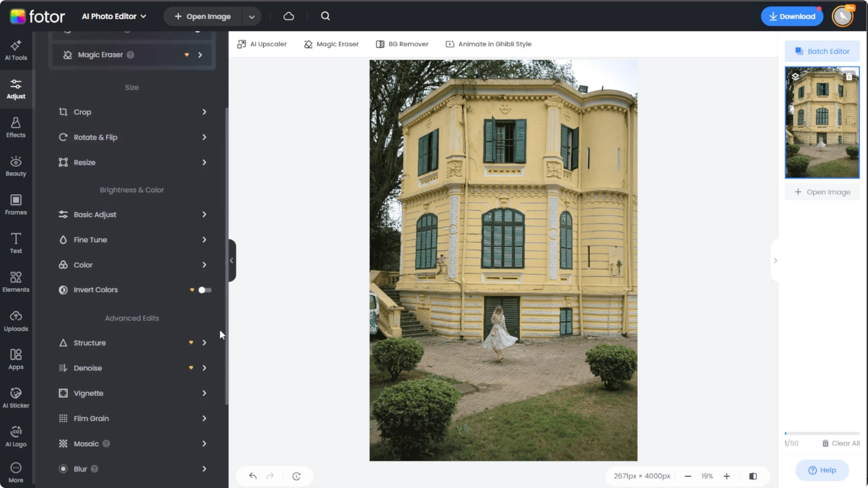This screenshot has width=868, height=488.
Task: Click the image storage usage progress bar
Action: point(822,433)
